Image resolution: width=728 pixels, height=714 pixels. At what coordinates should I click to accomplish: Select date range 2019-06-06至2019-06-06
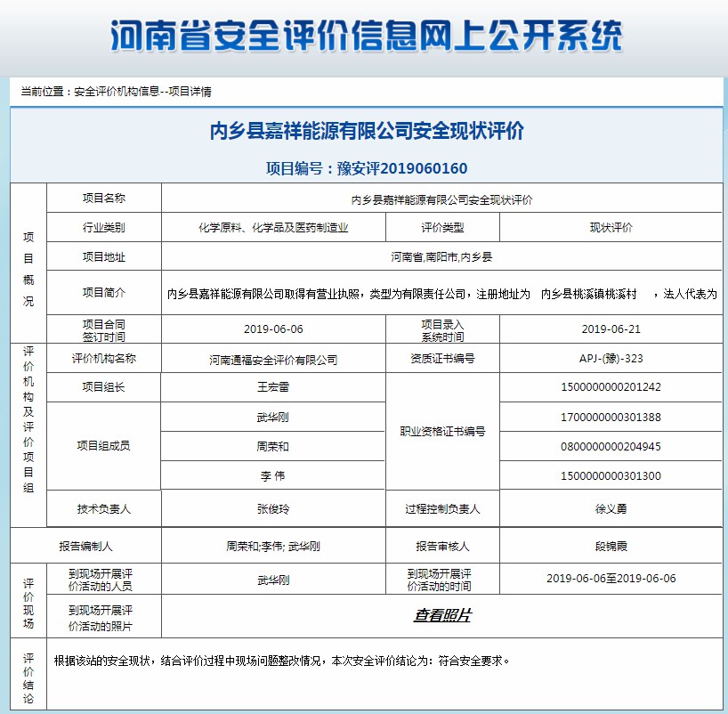click(x=611, y=579)
